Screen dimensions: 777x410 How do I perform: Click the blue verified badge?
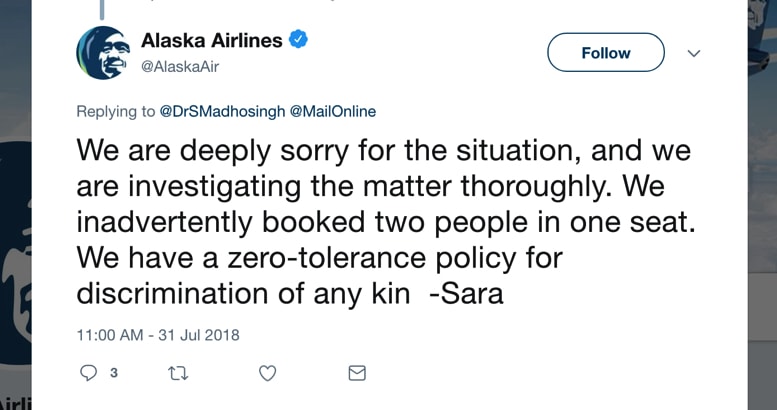tap(298, 39)
